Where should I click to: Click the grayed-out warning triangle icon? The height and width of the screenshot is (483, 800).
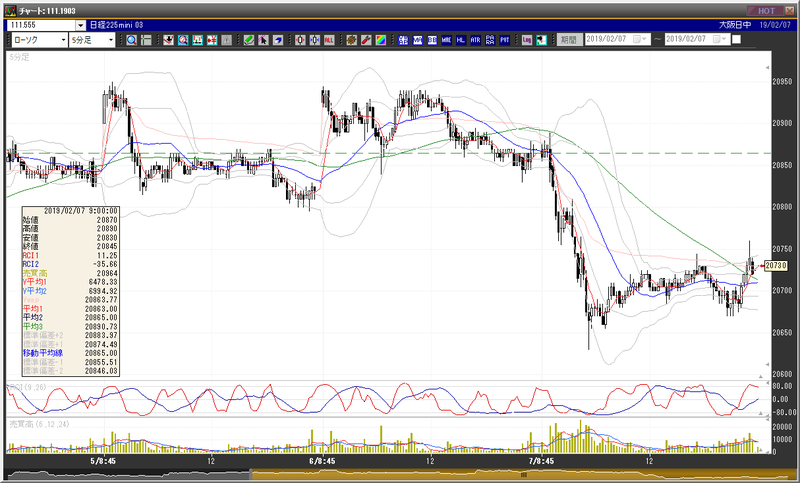point(227,40)
